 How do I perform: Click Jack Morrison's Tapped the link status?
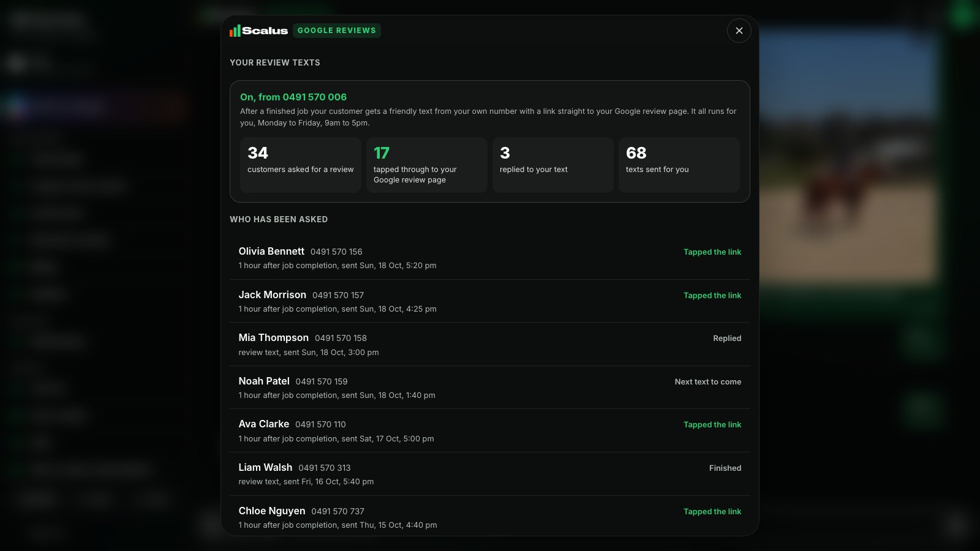pyautogui.click(x=712, y=295)
